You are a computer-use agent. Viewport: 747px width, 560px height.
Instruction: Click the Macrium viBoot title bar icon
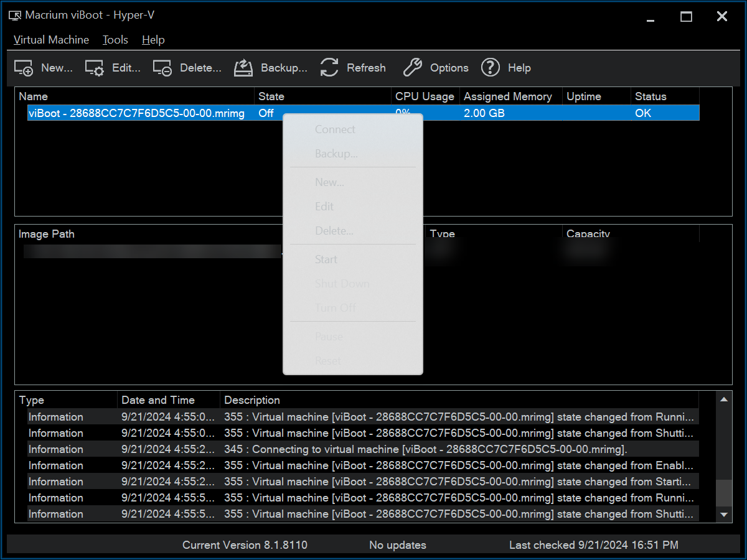(15, 16)
